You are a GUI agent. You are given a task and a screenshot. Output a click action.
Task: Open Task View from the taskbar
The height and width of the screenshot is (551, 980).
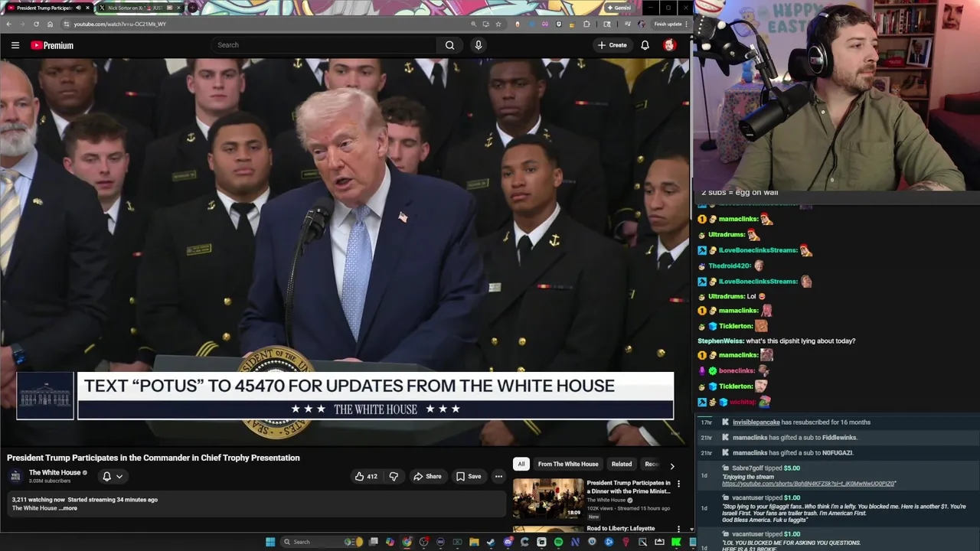point(373,542)
